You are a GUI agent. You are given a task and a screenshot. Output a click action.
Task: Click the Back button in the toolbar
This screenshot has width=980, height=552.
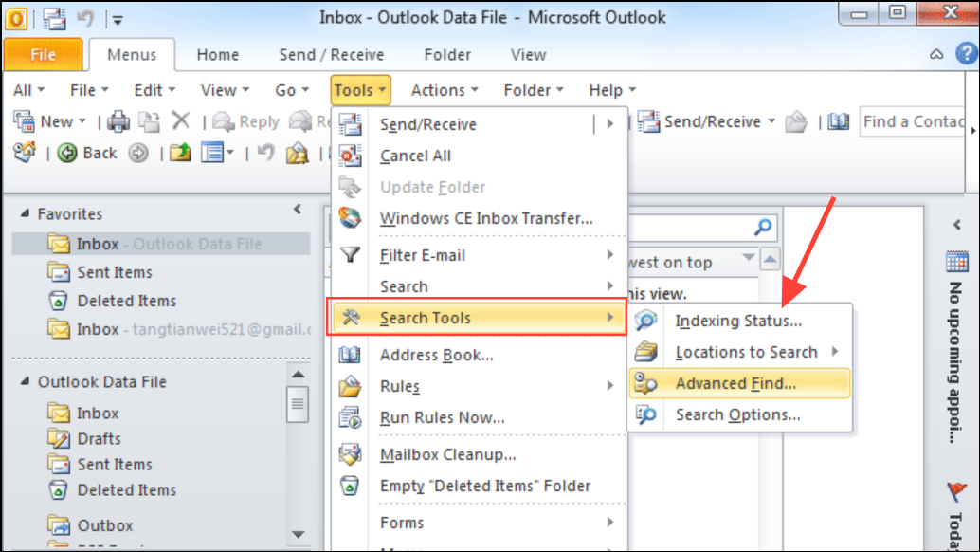(88, 153)
